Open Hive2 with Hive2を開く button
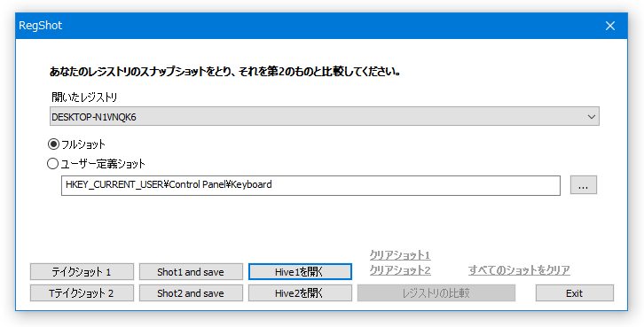This screenshot has height=327, width=644. (300, 293)
